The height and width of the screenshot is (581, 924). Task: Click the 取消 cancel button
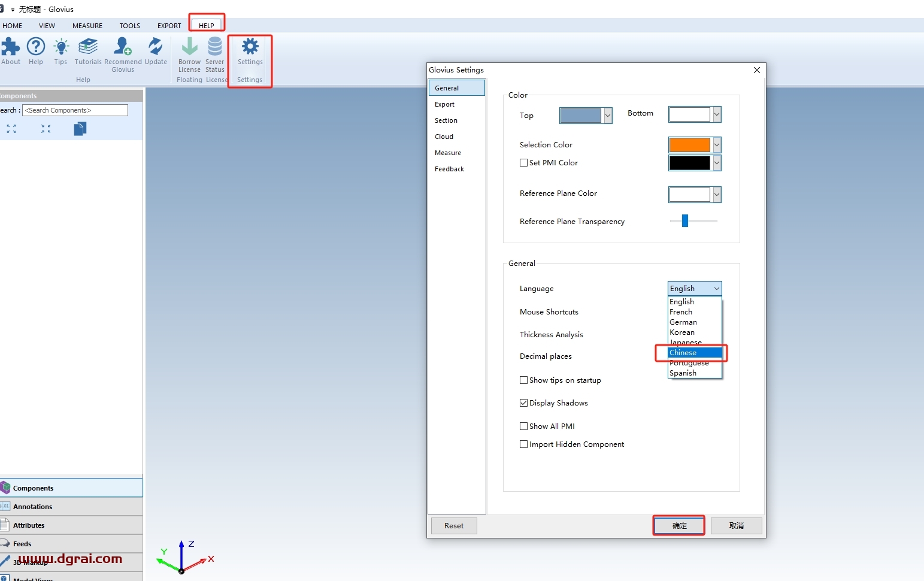click(737, 526)
